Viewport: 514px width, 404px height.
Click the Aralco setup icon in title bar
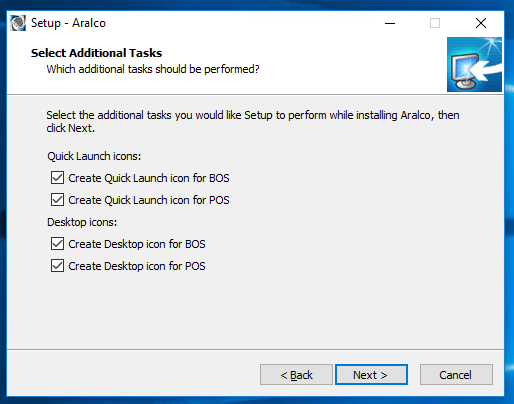[x=18, y=23]
